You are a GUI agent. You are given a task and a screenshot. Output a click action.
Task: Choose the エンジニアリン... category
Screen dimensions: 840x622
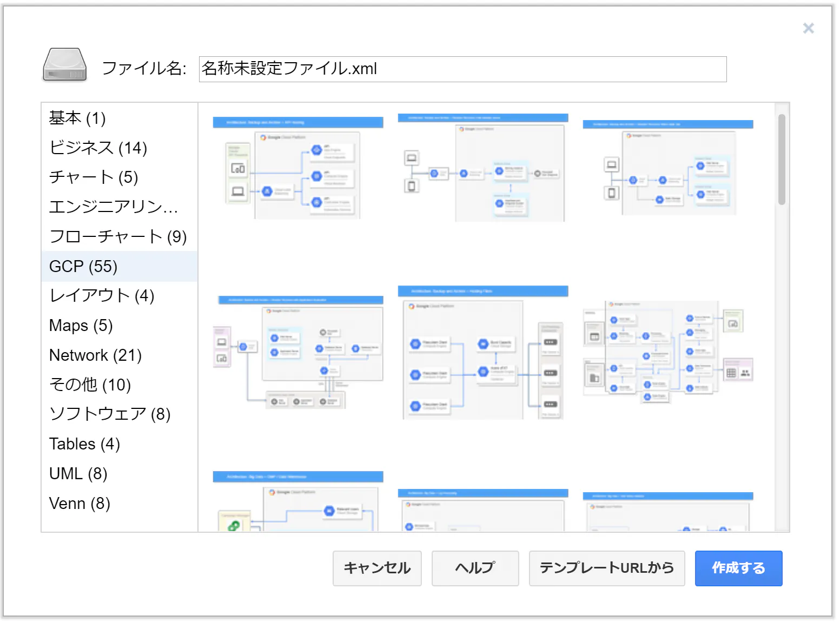tap(120, 207)
